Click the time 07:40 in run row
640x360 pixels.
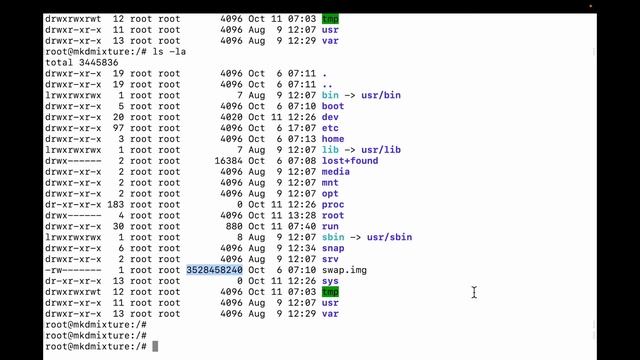(x=302, y=227)
